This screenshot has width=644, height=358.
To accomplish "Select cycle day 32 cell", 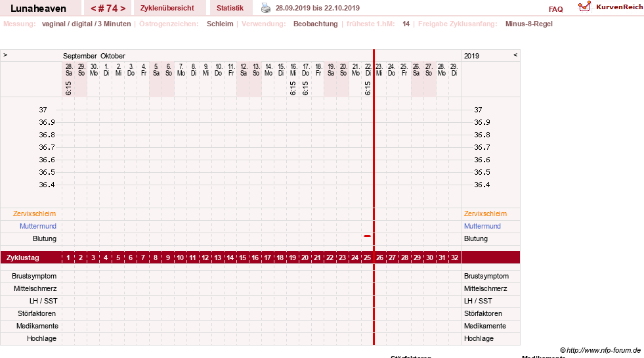I will pyautogui.click(x=455, y=257).
